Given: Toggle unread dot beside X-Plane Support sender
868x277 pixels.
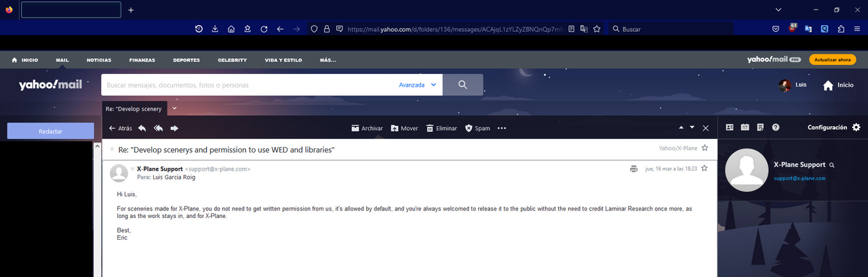Looking at the screenshot, I should pyautogui.click(x=132, y=168).
